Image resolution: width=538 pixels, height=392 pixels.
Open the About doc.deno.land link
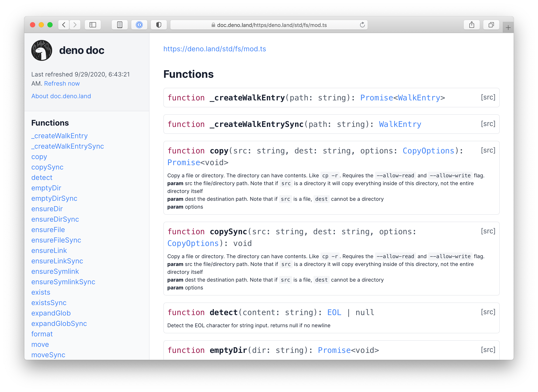[61, 96]
